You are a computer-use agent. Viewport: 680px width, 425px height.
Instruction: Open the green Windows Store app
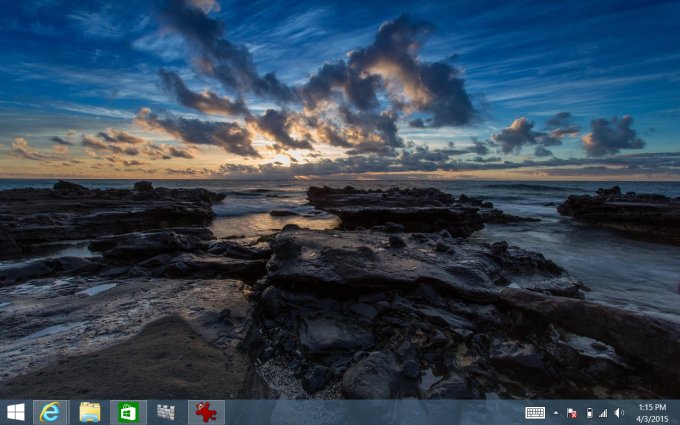click(129, 412)
